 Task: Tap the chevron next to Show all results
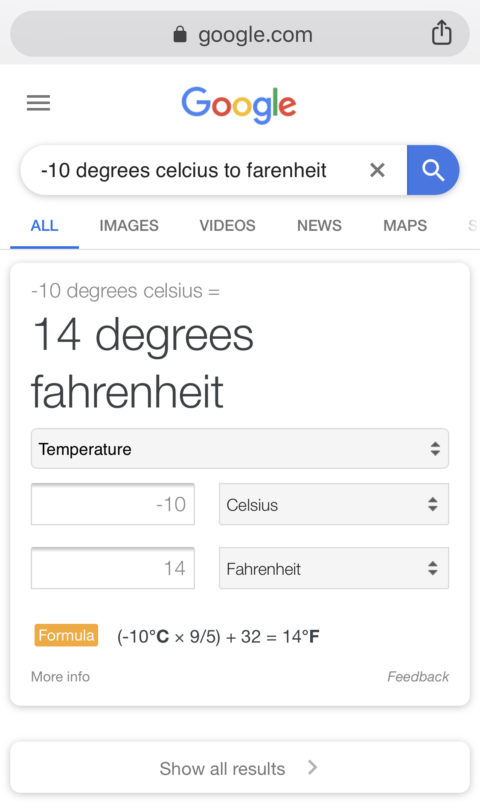[312, 767]
